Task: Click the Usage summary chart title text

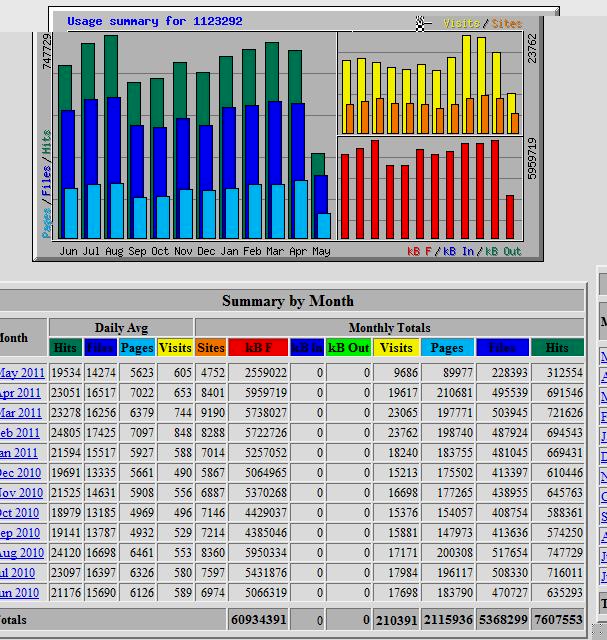Action: click(154, 21)
